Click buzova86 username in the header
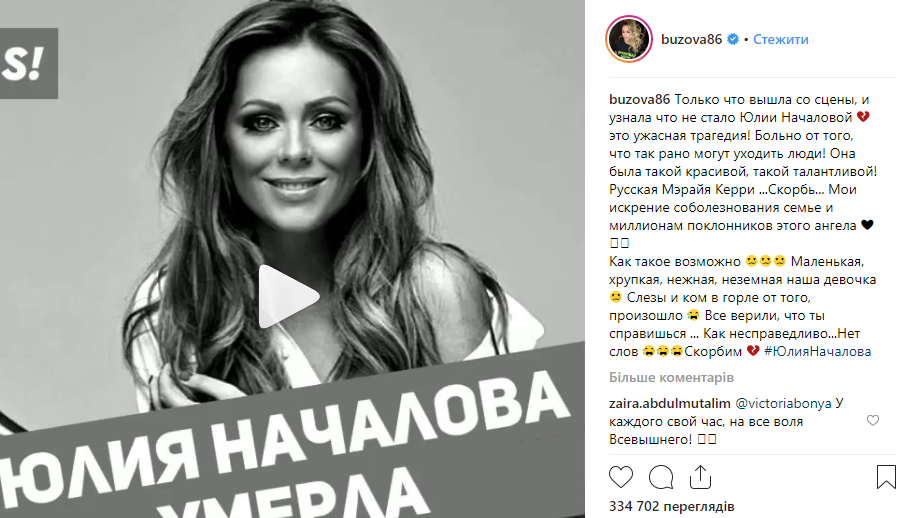The height and width of the screenshot is (518, 902). click(x=691, y=39)
